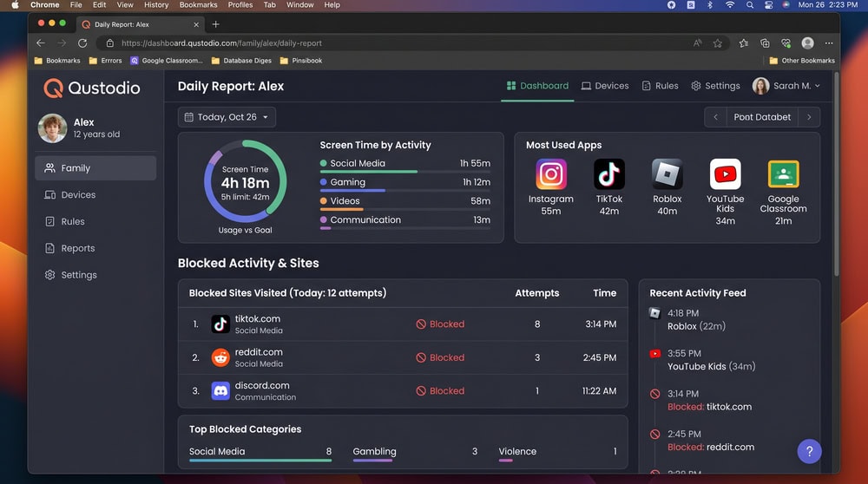
Task: Switch to the Dashboard top tab
Action: (x=537, y=86)
